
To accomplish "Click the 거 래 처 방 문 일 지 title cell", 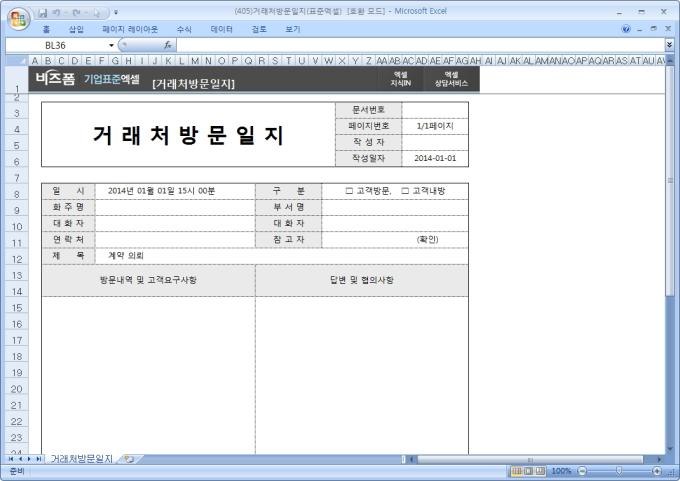I will [x=189, y=134].
